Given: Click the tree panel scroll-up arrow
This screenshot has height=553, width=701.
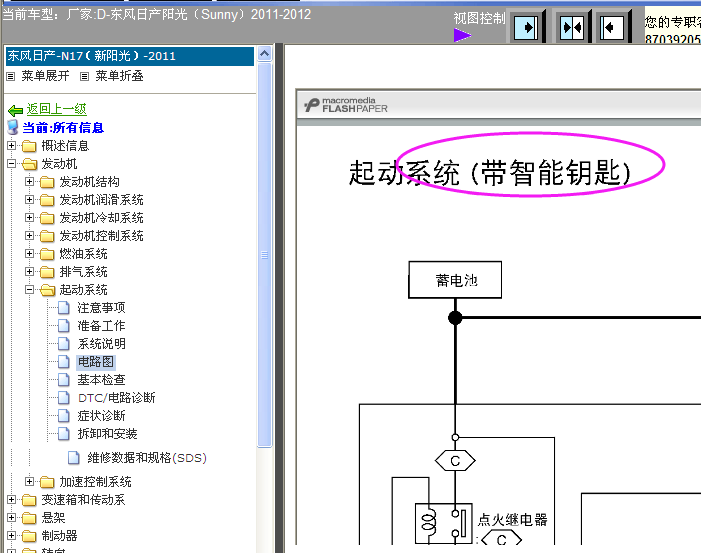Looking at the screenshot, I should click(x=265, y=54).
